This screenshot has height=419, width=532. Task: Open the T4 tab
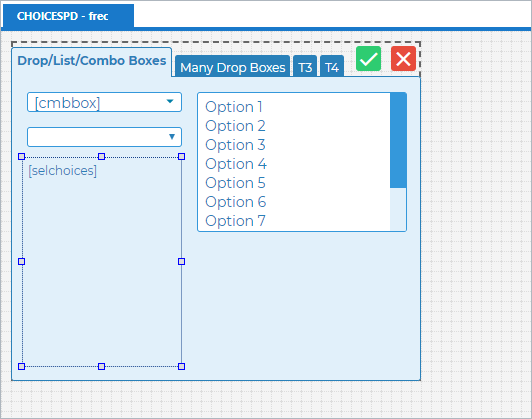pos(332,67)
